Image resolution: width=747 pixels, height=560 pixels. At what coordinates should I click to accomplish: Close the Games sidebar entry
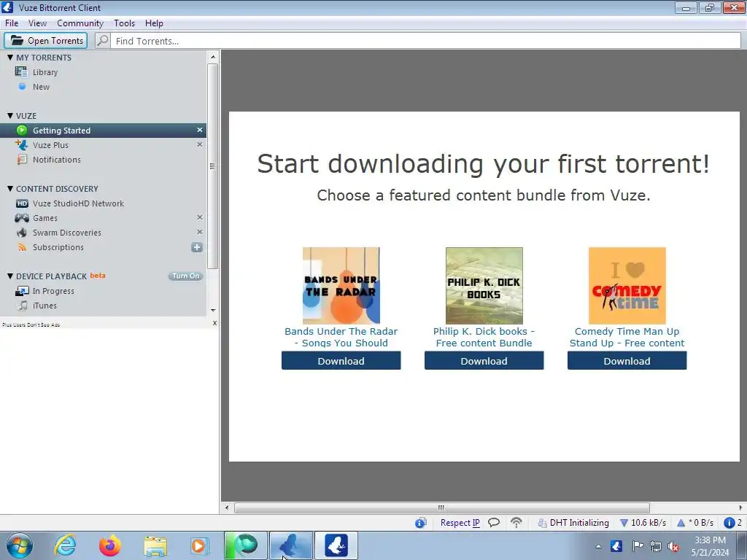pyautogui.click(x=200, y=217)
